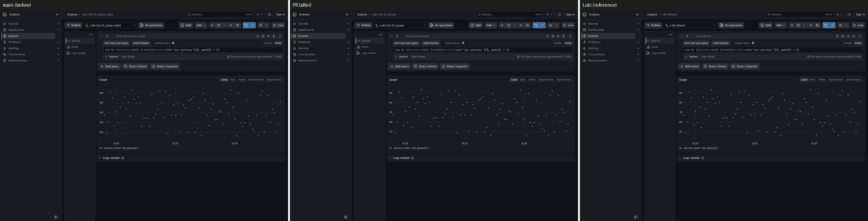
Task: Click Query inspector in Loki (reference) panel
Action: [x=745, y=66]
